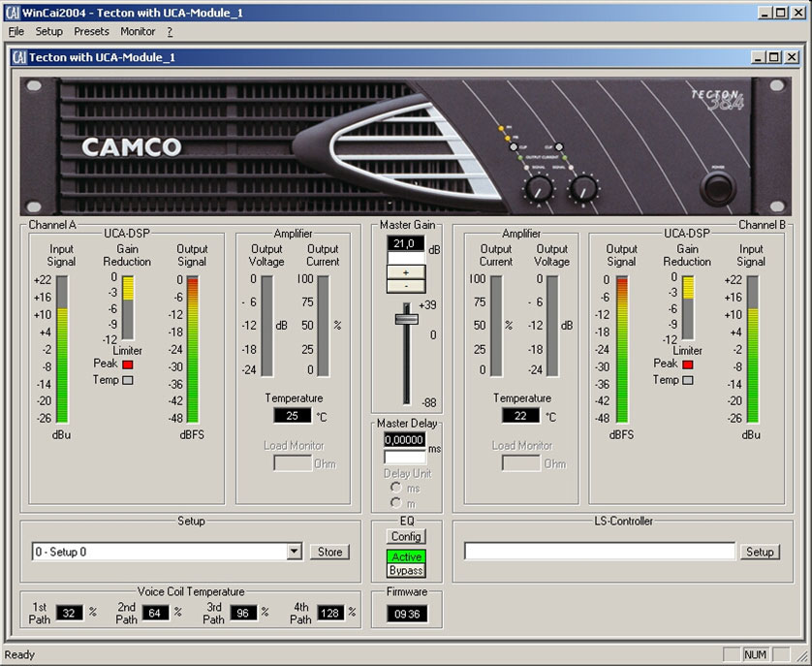Click Channel B Peak limiter red indicator
This screenshot has width=812, height=666.
coord(688,365)
